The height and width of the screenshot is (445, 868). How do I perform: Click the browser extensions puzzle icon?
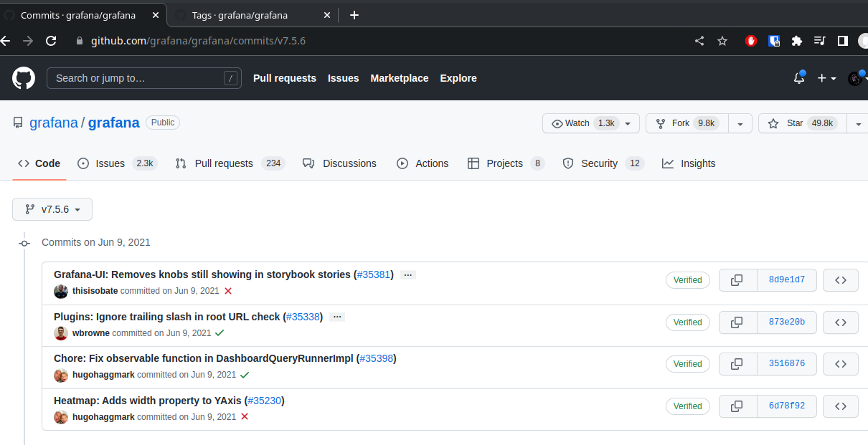click(x=796, y=41)
